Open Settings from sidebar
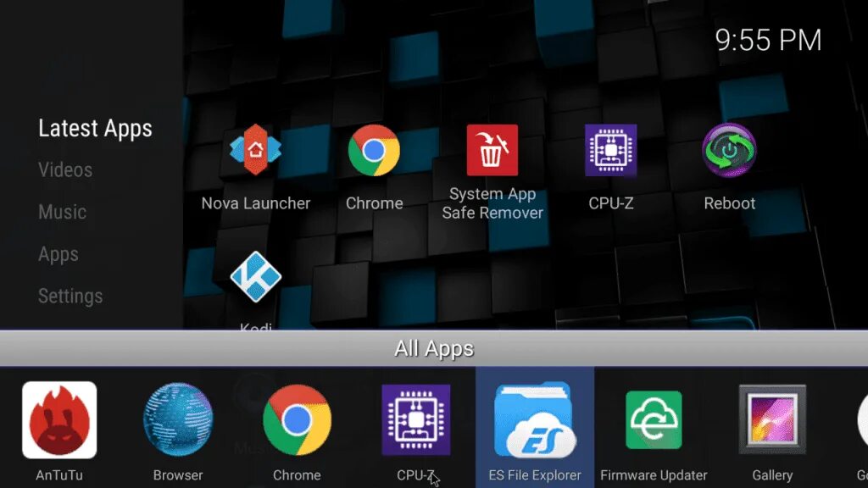The height and width of the screenshot is (488, 868). pos(70,296)
